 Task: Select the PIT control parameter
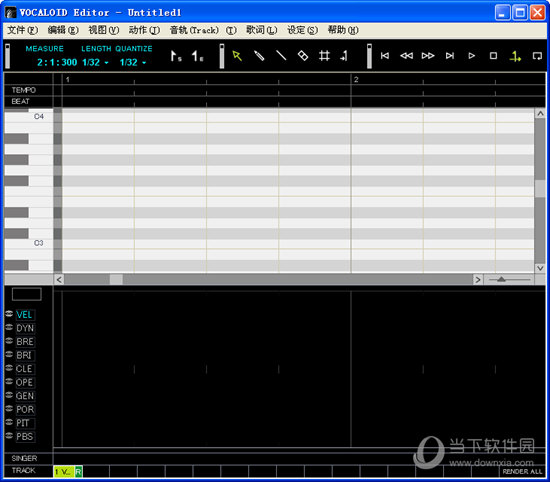point(25,423)
